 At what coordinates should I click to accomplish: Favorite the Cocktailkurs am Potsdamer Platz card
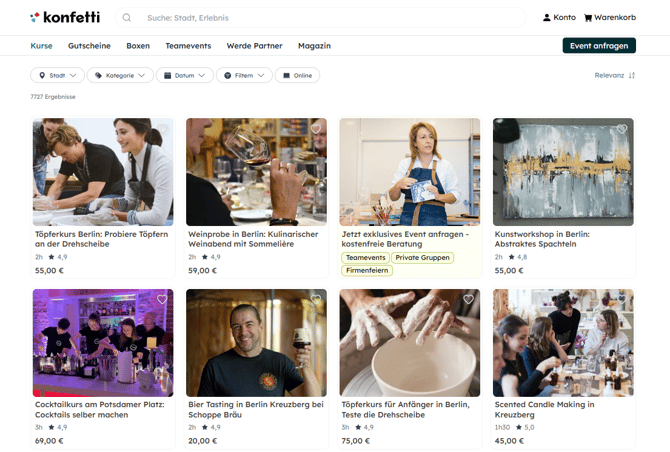pyautogui.click(x=162, y=299)
